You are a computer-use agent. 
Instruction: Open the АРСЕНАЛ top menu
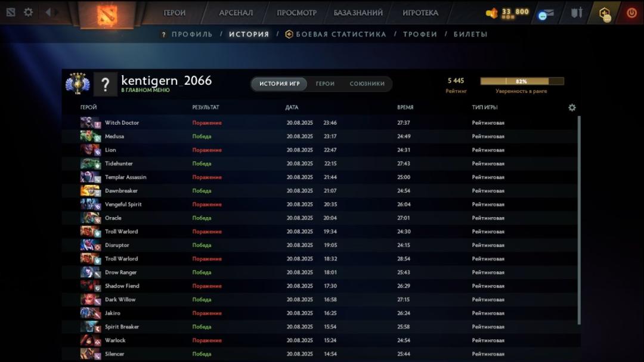click(236, 13)
